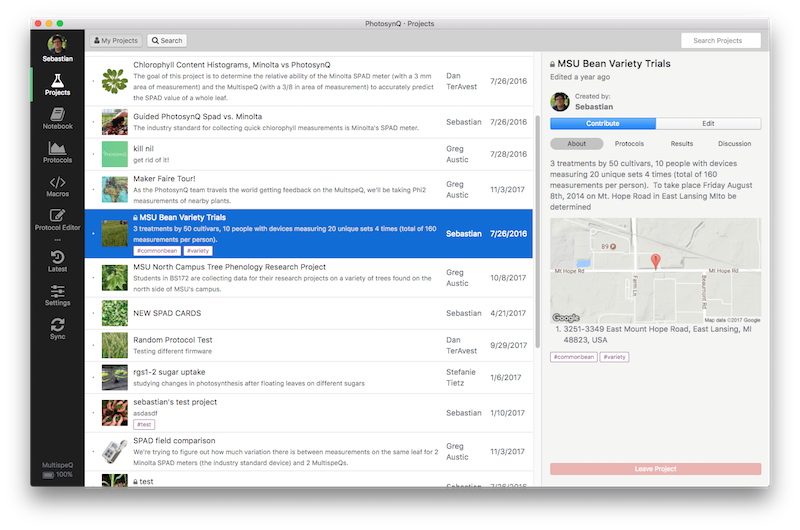Switch to the About tab
The width and height of the screenshot is (800, 530).
577,144
